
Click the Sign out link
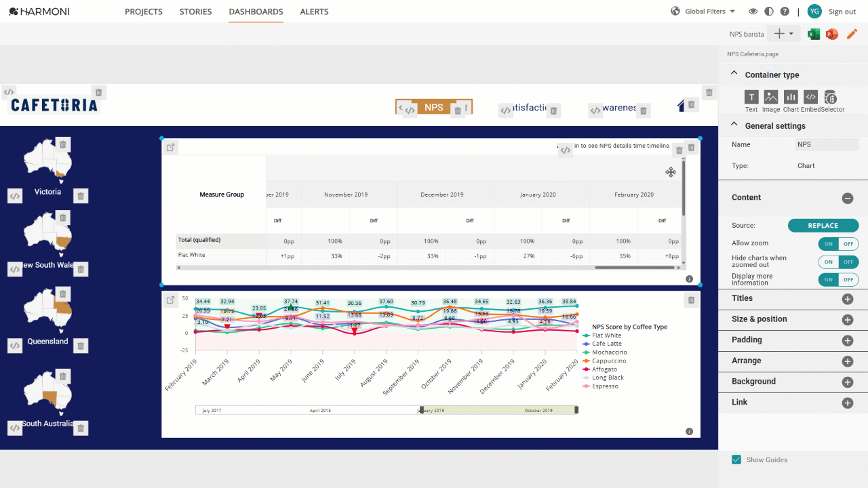pyautogui.click(x=842, y=12)
